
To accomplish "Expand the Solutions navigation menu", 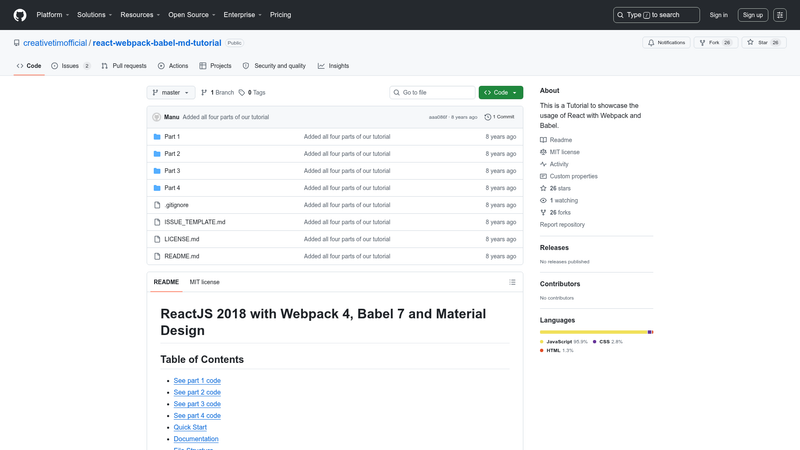I will (94, 15).
